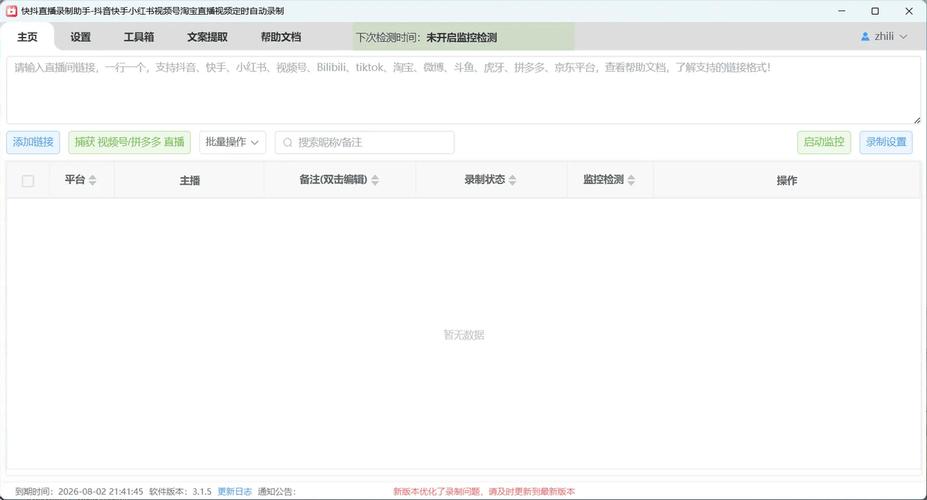This screenshot has width=927, height=500.
Task: Open the 帮助文档 tab
Action: 281,37
